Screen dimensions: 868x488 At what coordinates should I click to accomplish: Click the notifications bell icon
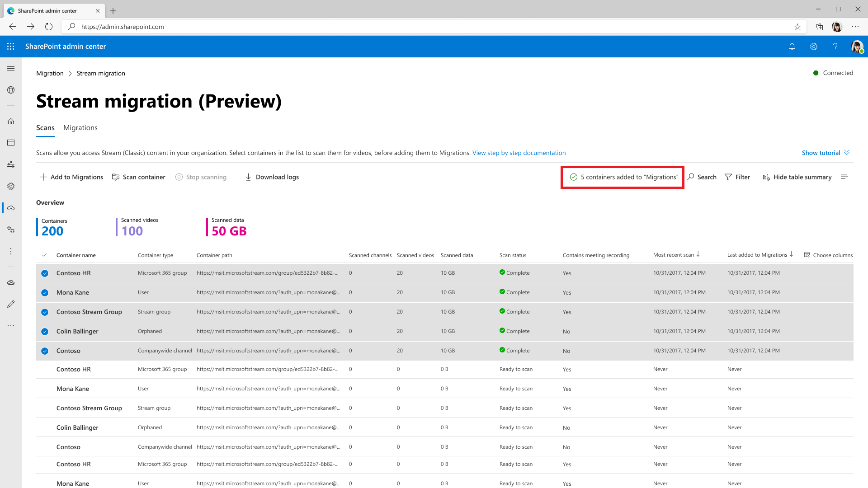pos(792,47)
